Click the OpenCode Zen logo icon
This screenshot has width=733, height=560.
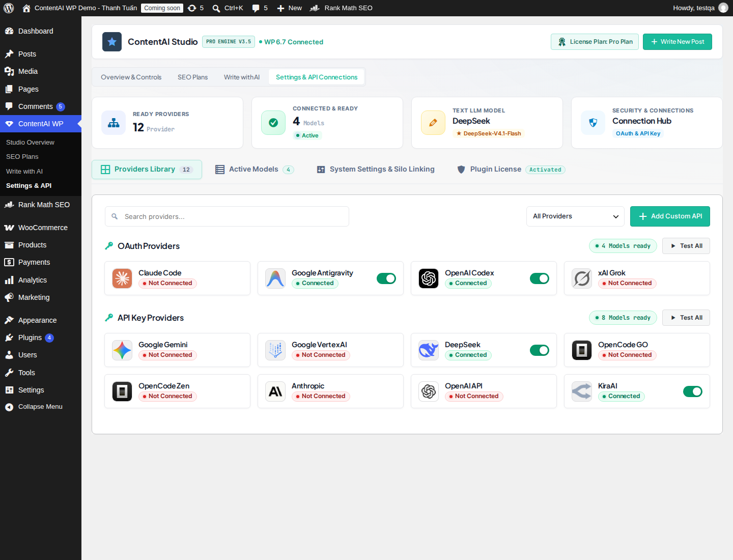[122, 391]
